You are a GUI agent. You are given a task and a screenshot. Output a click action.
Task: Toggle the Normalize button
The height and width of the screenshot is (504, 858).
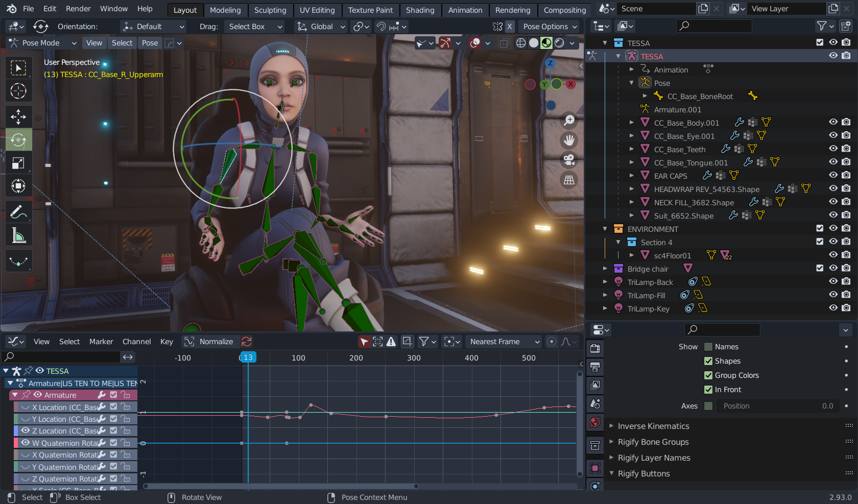tap(209, 342)
